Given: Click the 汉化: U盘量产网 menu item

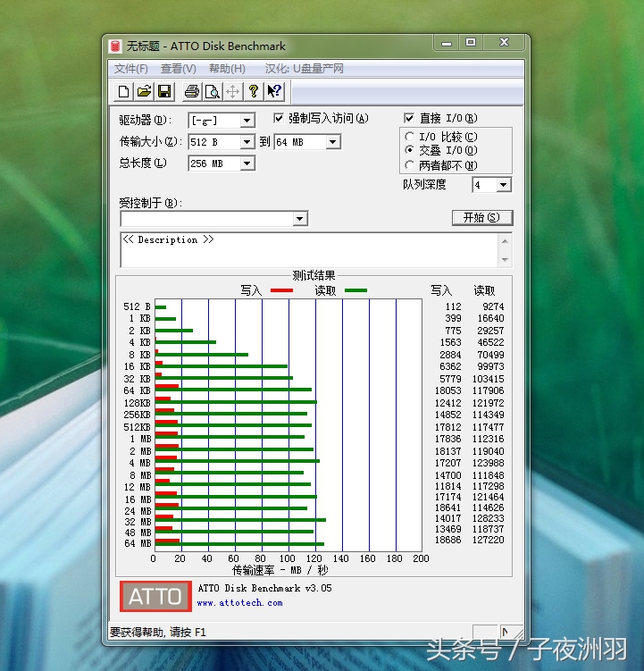Looking at the screenshot, I should pyautogui.click(x=304, y=69).
